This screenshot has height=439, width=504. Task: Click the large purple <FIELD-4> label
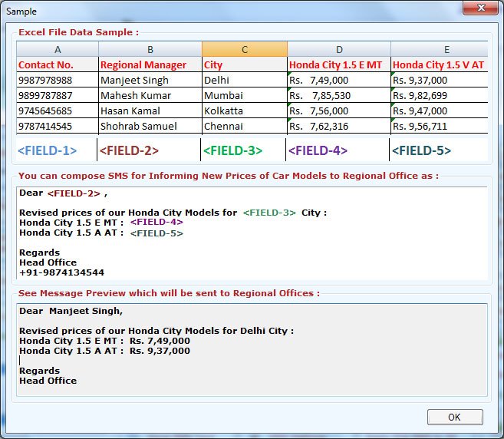(318, 150)
